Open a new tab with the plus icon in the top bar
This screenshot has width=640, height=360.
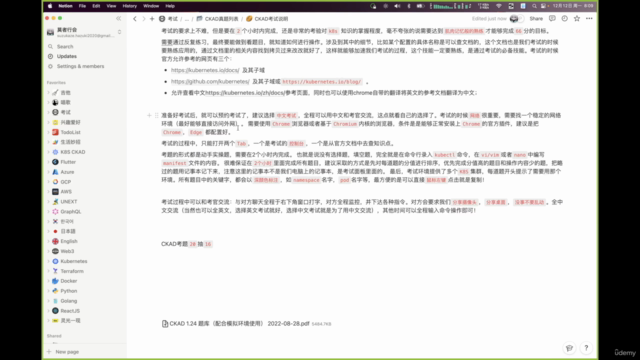pyautogui.click(x=152, y=19)
